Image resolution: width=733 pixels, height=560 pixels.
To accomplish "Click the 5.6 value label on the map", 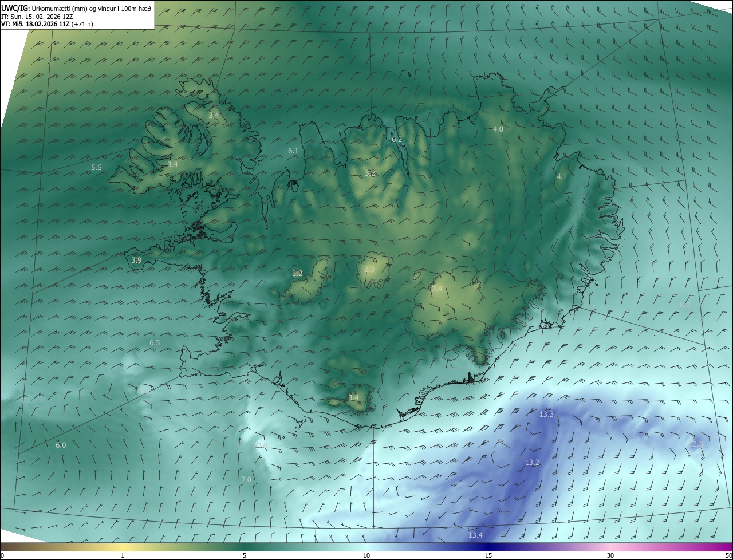I will pyautogui.click(x=96, y=168).
